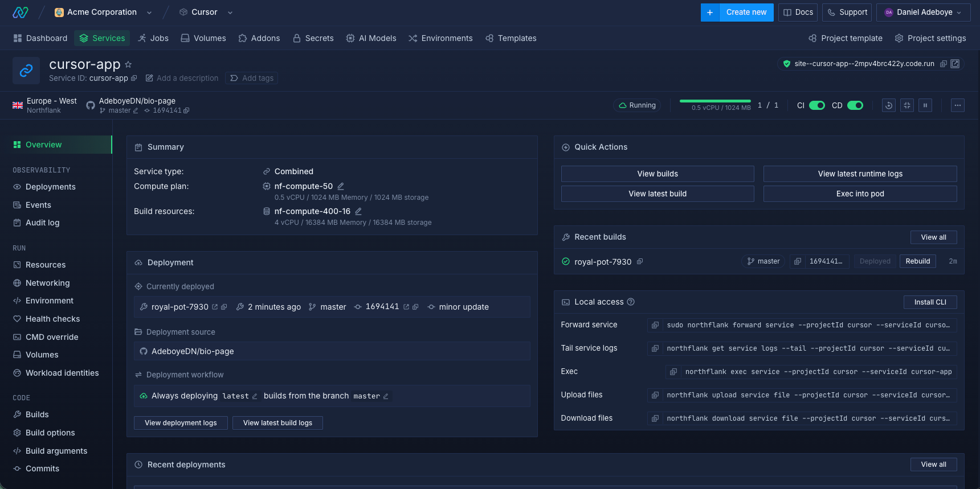Copy commit hash in Recent builds row
Viewport: 980px width, 489px height.
pyautogui.click(x=798, y=261)
